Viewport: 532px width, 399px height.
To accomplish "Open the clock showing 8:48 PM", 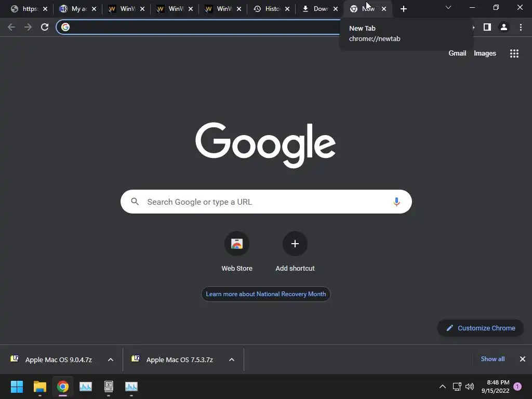I will pos(495,387).
